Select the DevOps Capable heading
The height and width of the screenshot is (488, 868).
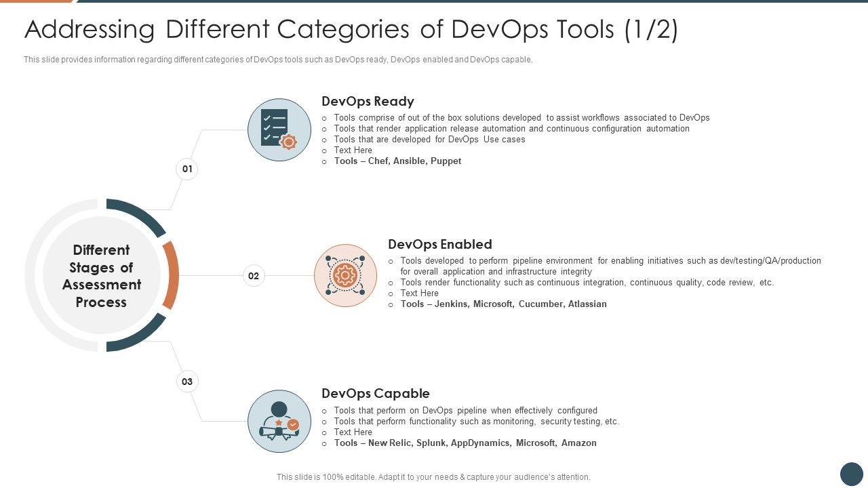[x=375, y=394]
